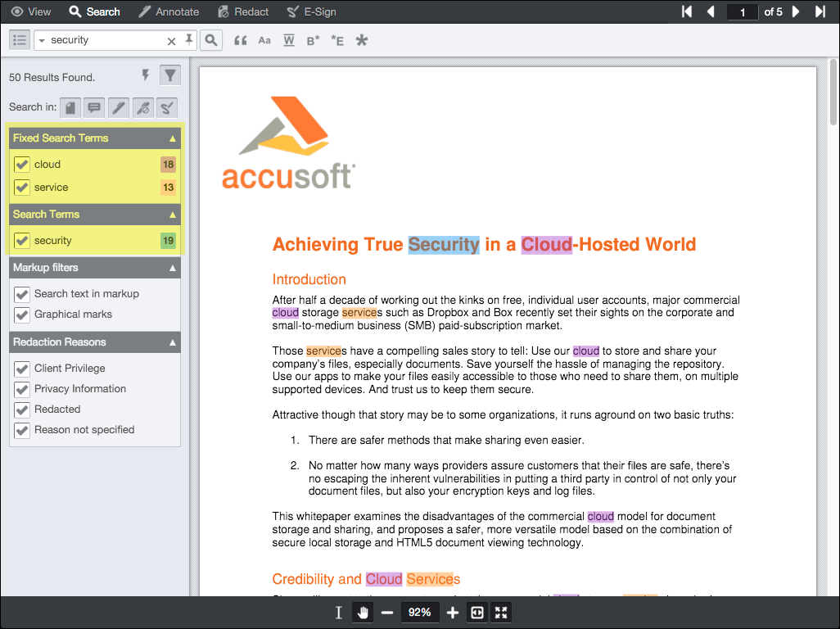The height and width of the screenshot is (629, 840).
Task: Toggle exact phrase quotes option
Action: [x=241, y=40]
